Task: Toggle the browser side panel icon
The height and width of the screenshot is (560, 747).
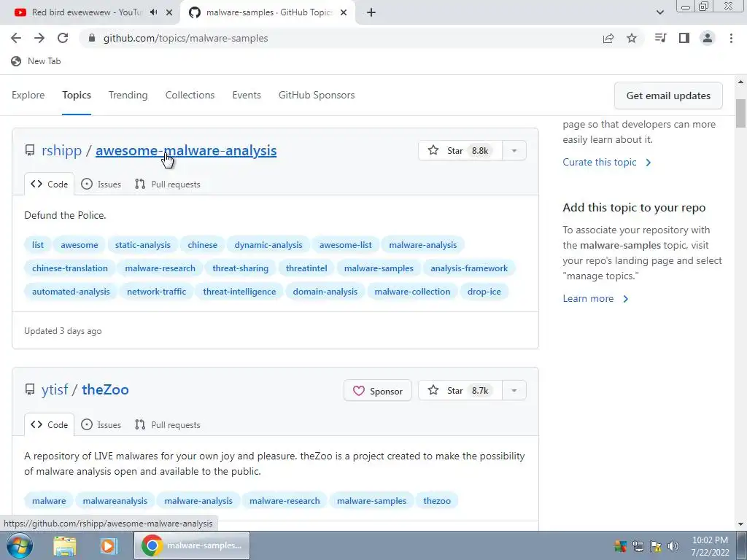Action: (x=684, y=38)
